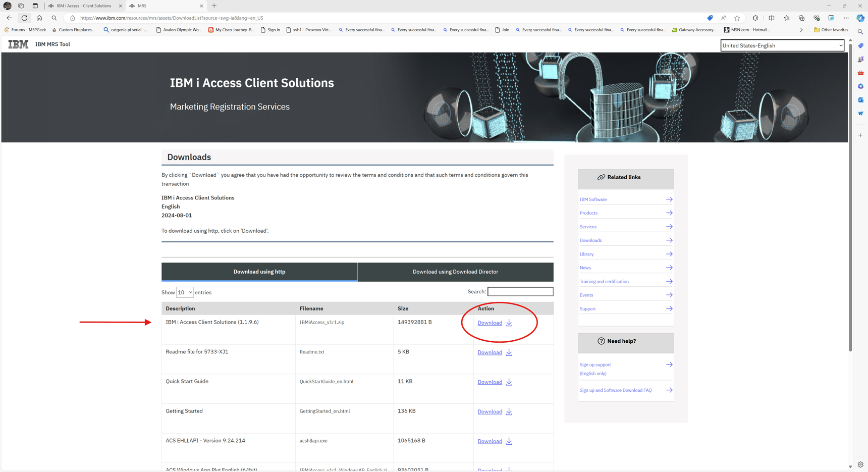Open the Outlook icon in the sidebar
This screenshot has height=472, width=868.
[x=860, y=99]
